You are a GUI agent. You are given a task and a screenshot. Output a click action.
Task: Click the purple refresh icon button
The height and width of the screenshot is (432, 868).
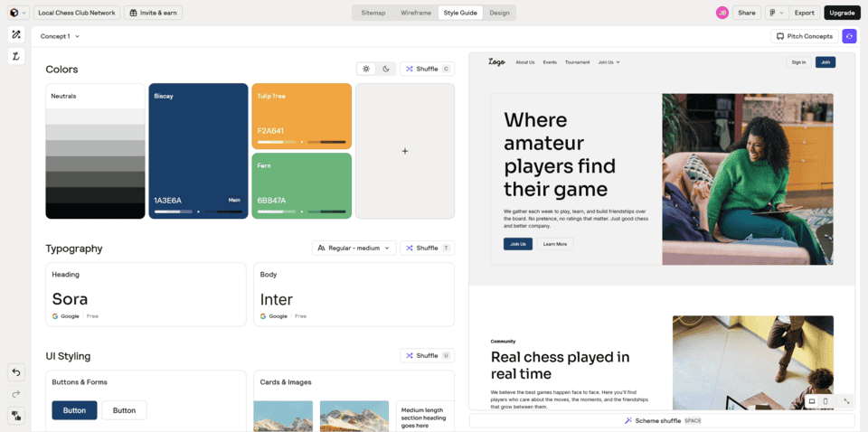(849, 36)
